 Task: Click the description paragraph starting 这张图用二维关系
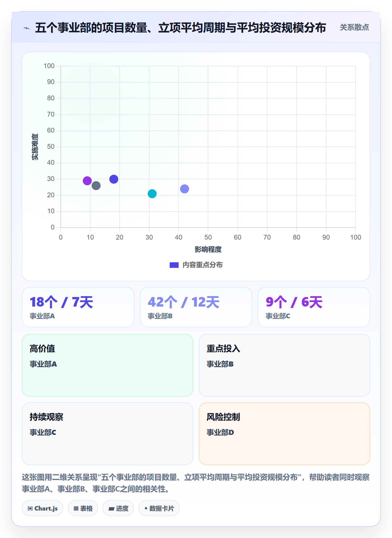(196, 483)
